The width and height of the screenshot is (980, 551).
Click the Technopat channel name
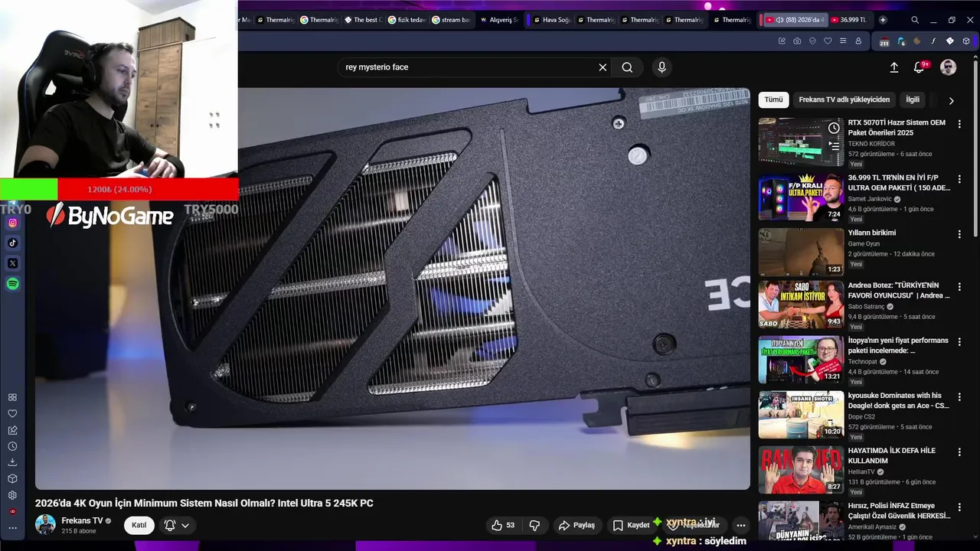click(864, 361)
